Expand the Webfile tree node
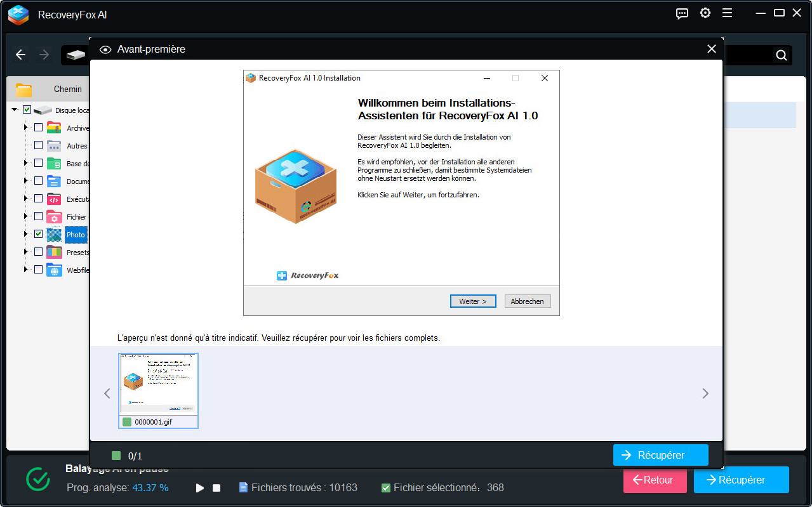Screen dimensions: 812x507 pyautogui.click(x=26, y=270)
